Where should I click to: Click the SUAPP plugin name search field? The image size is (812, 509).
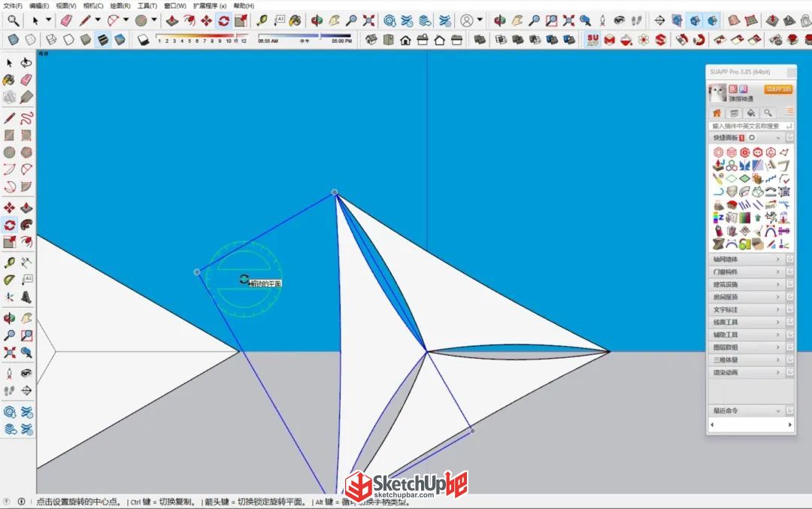coord(750,126)
